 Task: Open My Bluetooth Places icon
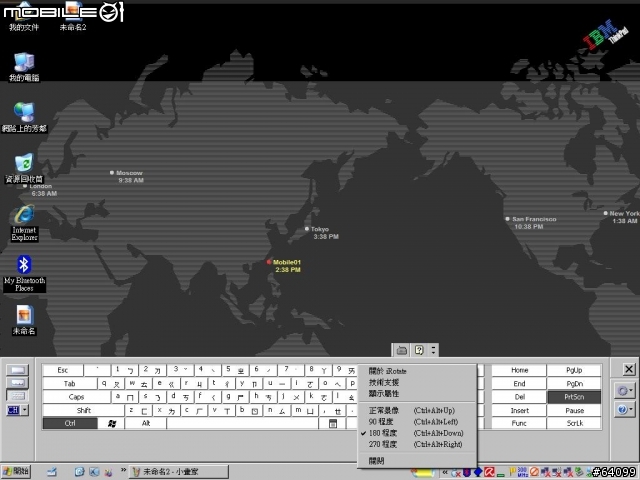[24, 273]
